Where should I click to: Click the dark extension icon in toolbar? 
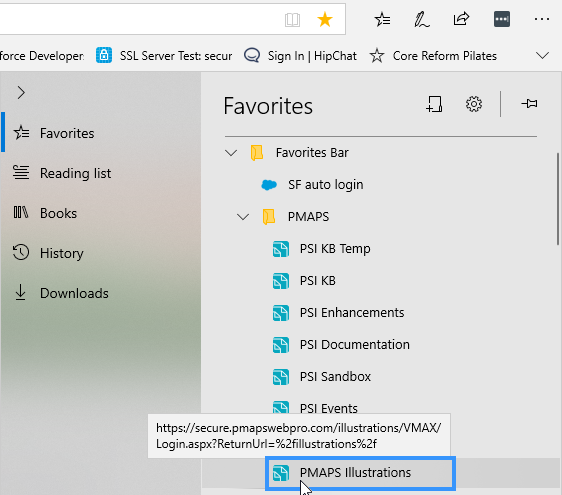pos(502,19)
